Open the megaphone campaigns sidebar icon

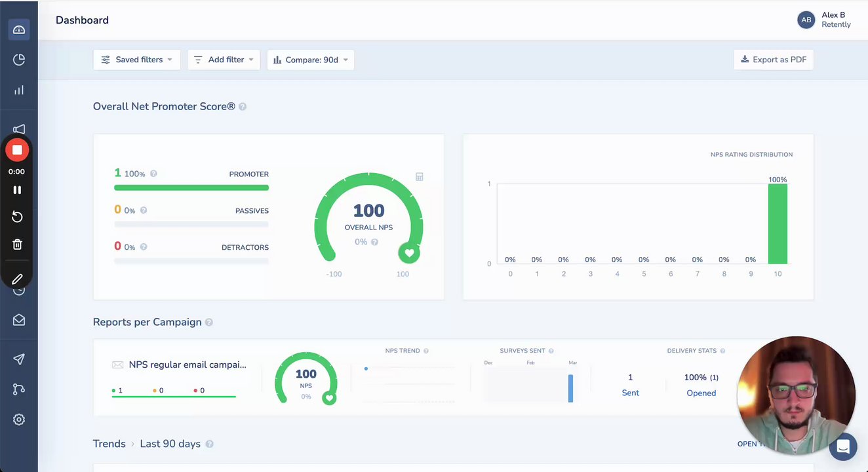pos(19,128)
